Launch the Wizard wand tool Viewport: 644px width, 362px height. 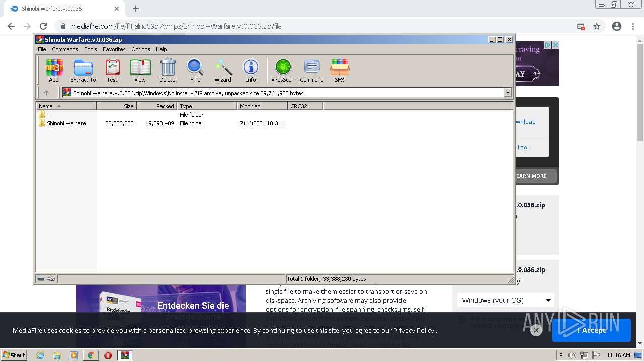223,70
